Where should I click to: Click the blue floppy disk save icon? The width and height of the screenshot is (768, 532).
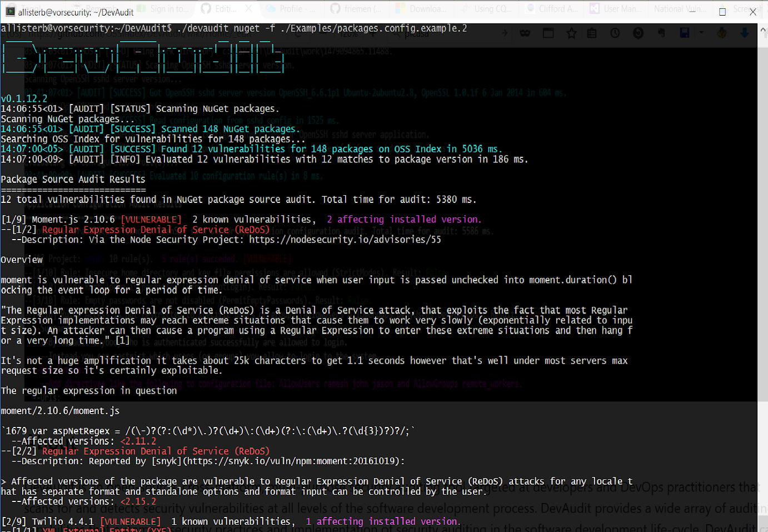pos(685,33)
